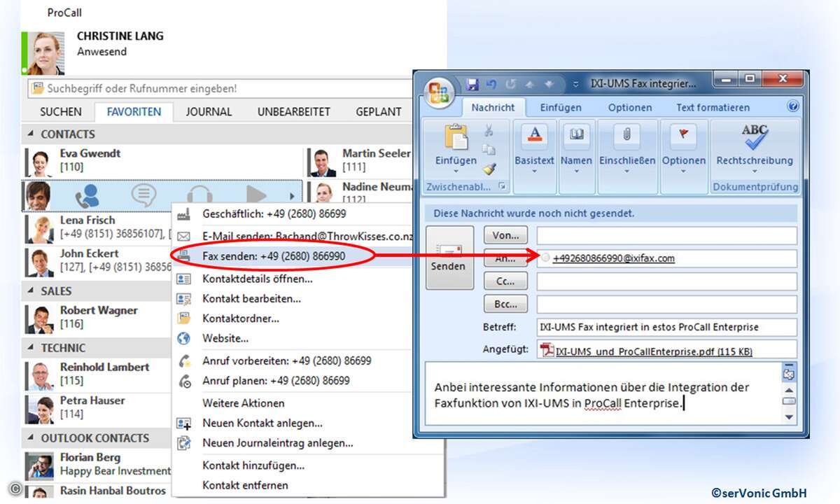Image resolution: width=840 pixels, height=504 pixels.
Task: Cut the selection with the scissors icon
Action: (489, 131)
